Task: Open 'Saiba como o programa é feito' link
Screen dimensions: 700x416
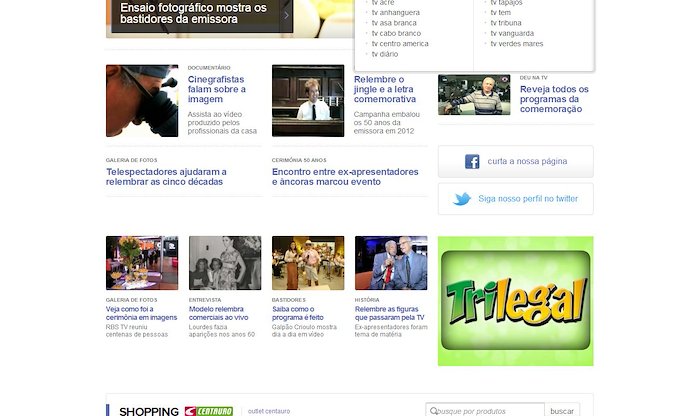Action: [297, 313]
